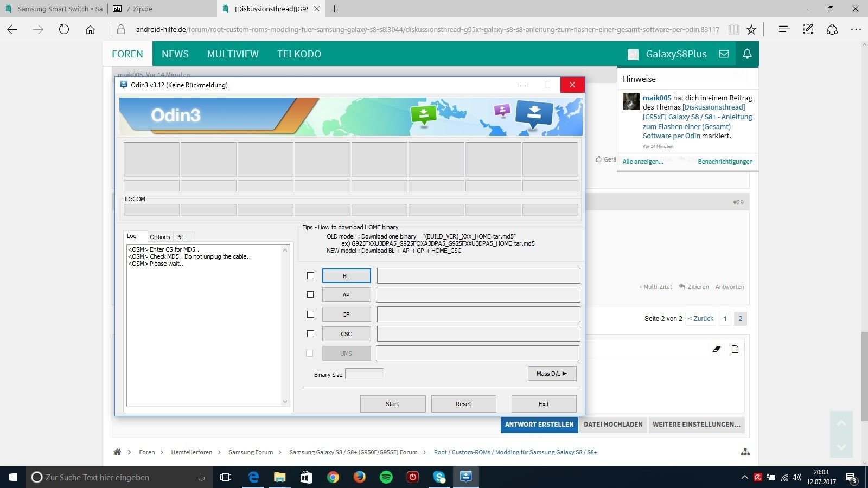
Task: Click Exit button in Odin
Action: [x=544, y=404]
